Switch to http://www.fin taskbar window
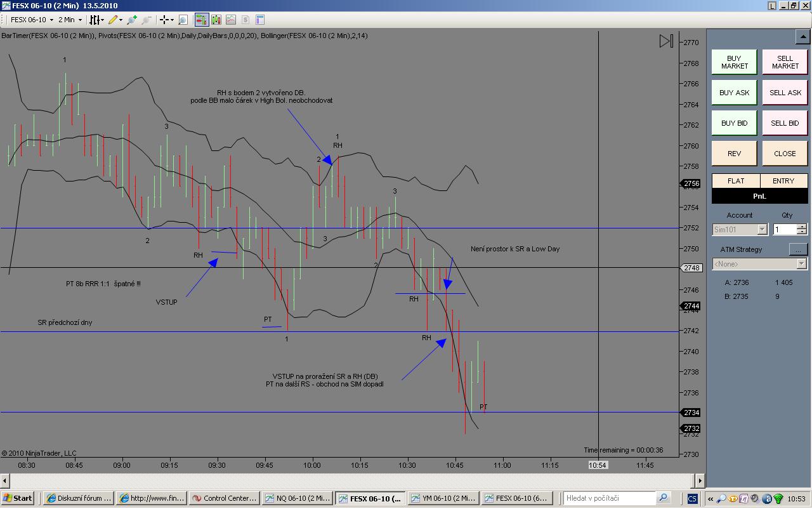Screen dimensions: 812x509 click(152, 498)
